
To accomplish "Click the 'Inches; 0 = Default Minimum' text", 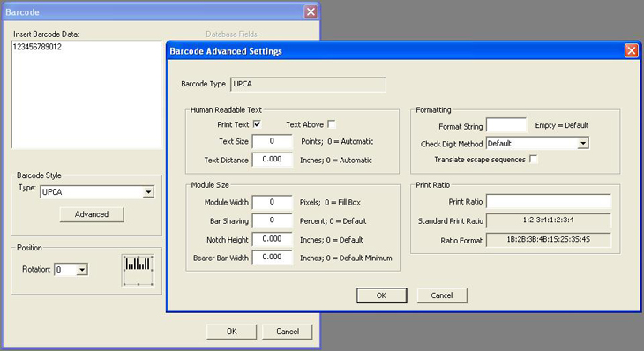I will pos(346,258).
